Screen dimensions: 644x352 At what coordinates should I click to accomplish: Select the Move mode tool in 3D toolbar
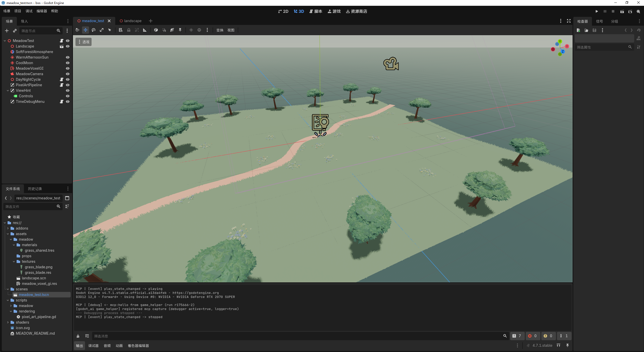click(86, 30)
